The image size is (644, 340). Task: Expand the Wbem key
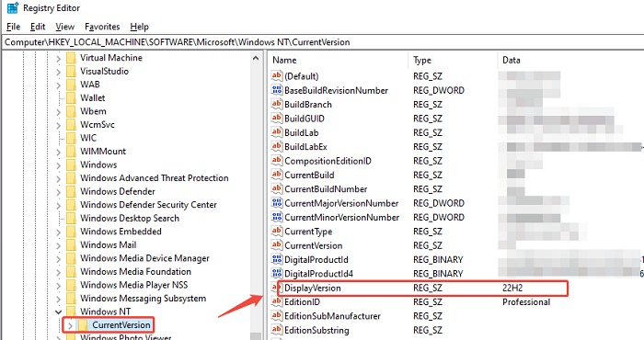click(x=58, y=112)
